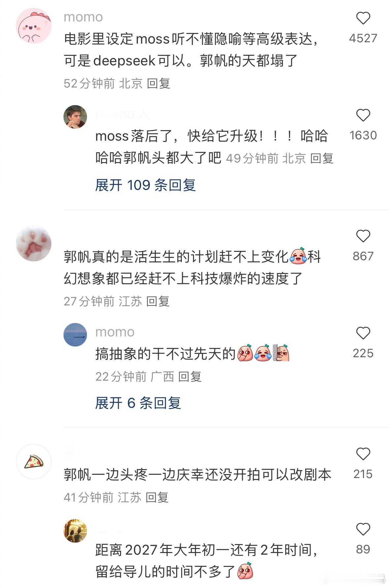
Task: Open pizza slice avatar profile
Action: 34,462
